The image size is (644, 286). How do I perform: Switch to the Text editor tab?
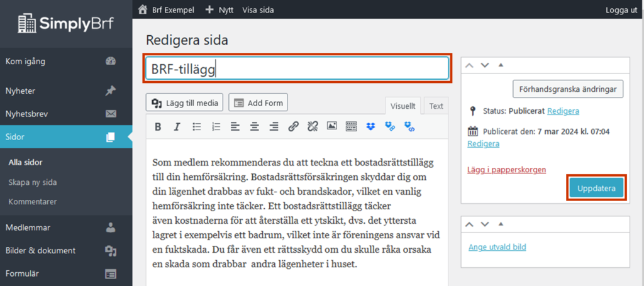click(x=436, y=106)
